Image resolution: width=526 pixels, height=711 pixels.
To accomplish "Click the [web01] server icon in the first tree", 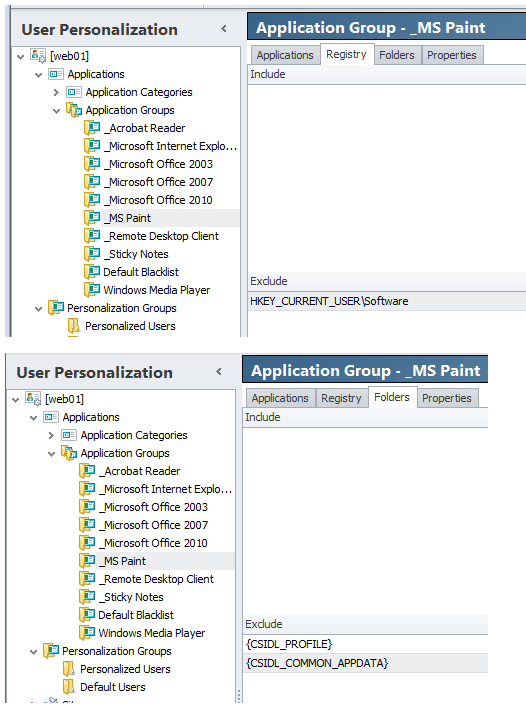I will tap(38, 56).
